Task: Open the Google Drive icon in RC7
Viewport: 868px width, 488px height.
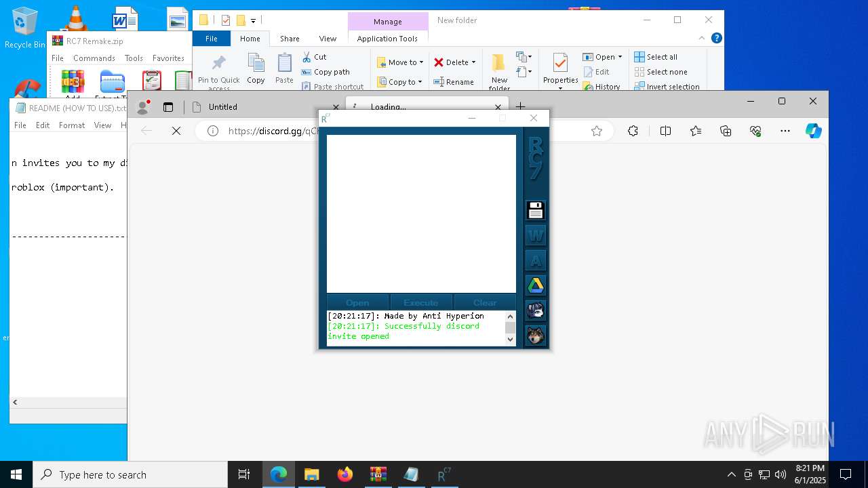Action: (536, 285)
